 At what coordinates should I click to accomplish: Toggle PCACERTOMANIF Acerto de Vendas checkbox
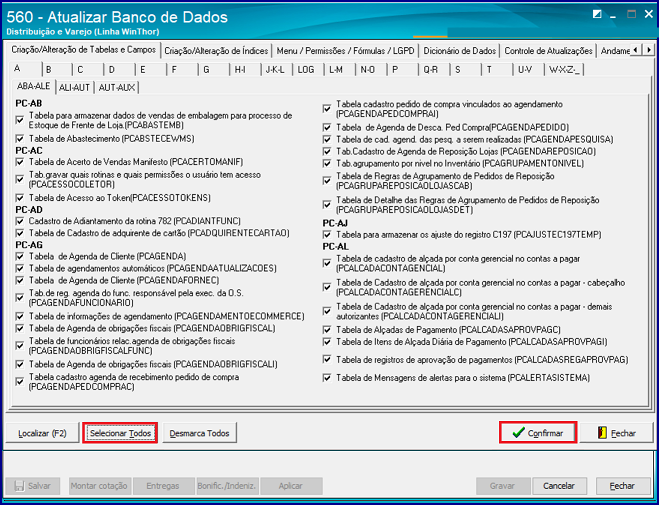click(19, 162)
